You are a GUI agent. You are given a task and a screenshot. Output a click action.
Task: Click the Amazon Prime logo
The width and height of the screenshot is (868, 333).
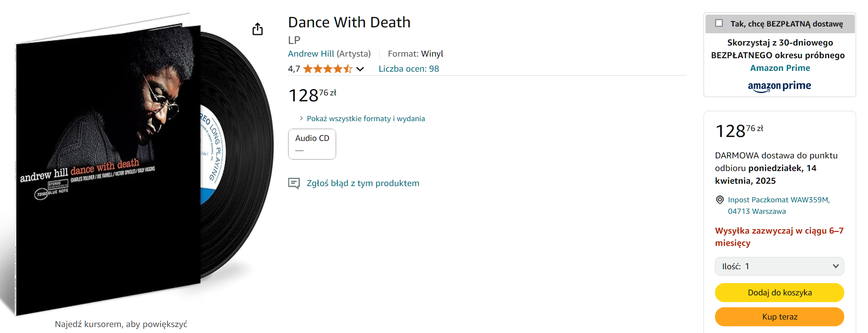coord(779,86)
